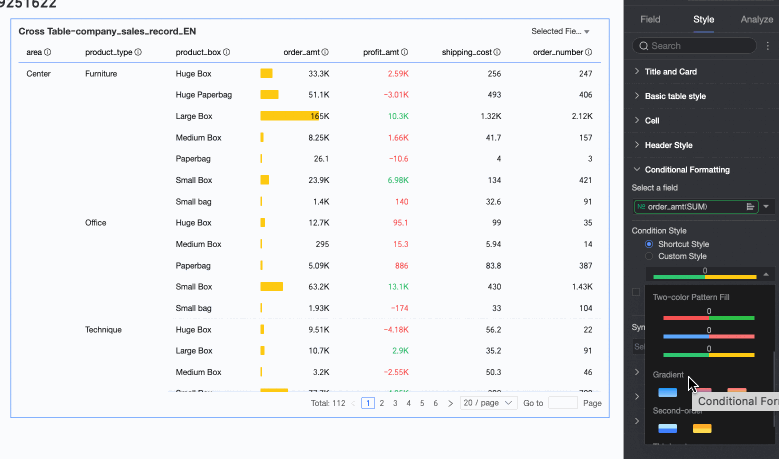Switch to the Field tab
Viewport: 779px width, 459px height.
point(650,19)
